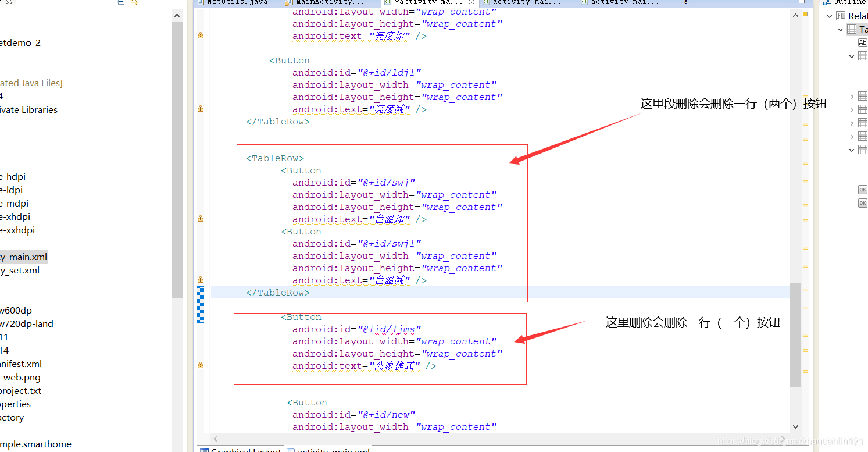Select the e-hdpi drawable folder
Image resolution: width=868 pixels, height=452 pixels.
pyautogui.click(x=13, y=177)
